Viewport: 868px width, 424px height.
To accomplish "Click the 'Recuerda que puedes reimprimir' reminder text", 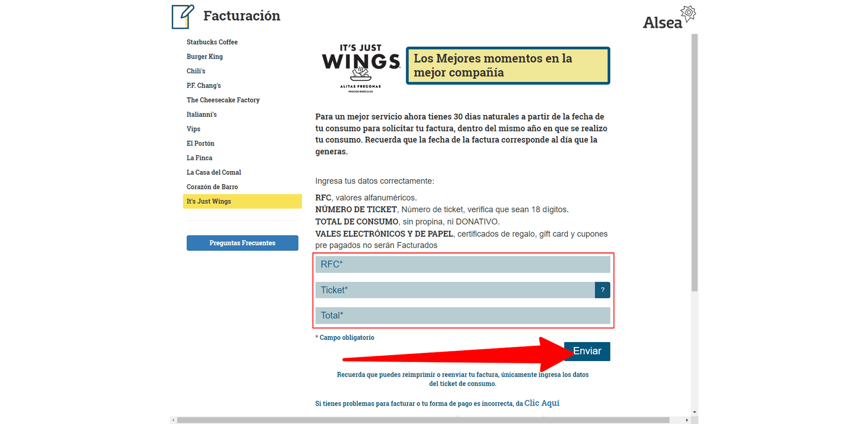I will [x=463, y=379].
